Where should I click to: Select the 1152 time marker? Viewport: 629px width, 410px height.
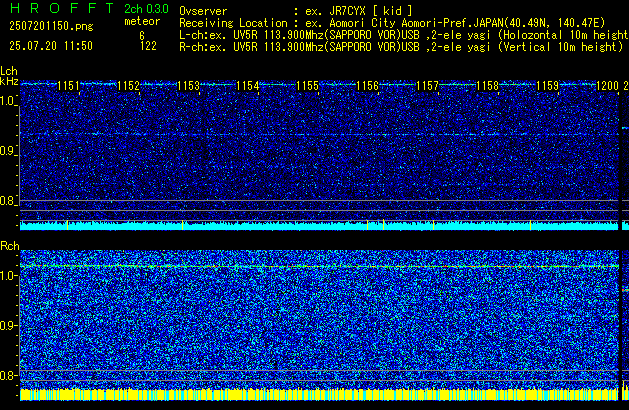point(128,85)
